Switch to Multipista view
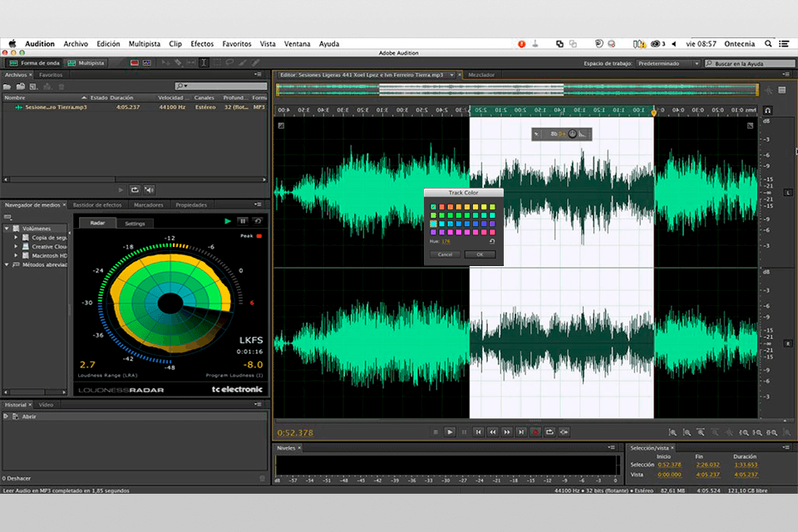 (x=86, y=63)
